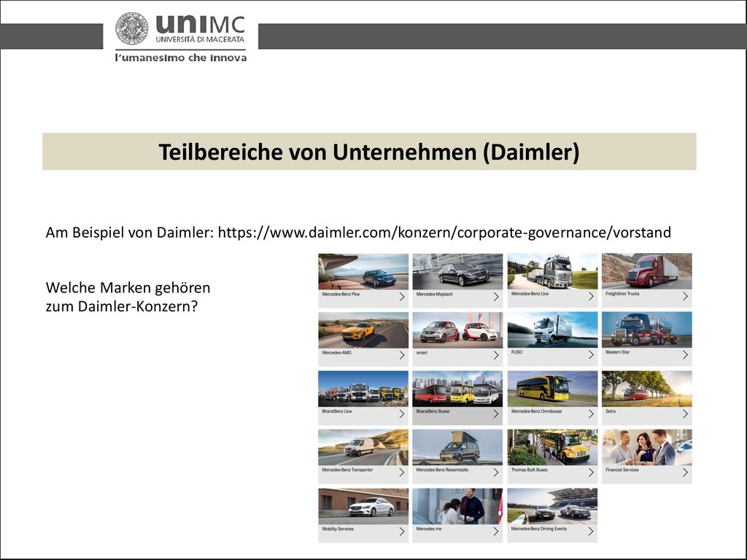Click the FUSO tile chevron
Viewport: 747px width, 560px height.
[x=591, y=355]
